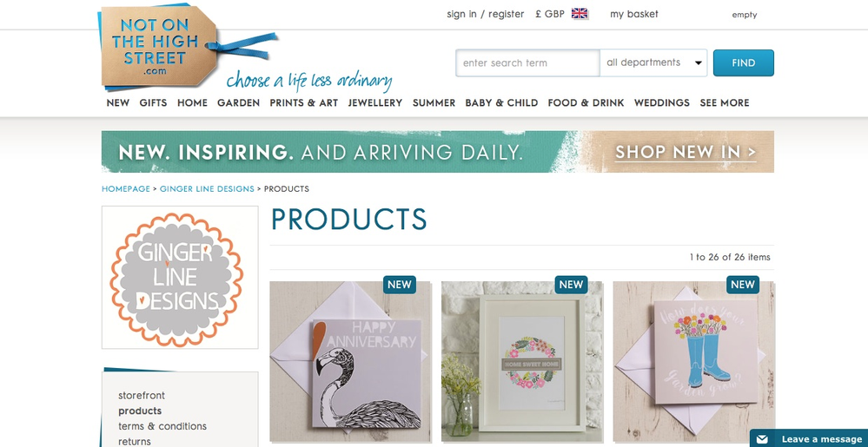Open the £ GBP currency selector

pos(550,15)
